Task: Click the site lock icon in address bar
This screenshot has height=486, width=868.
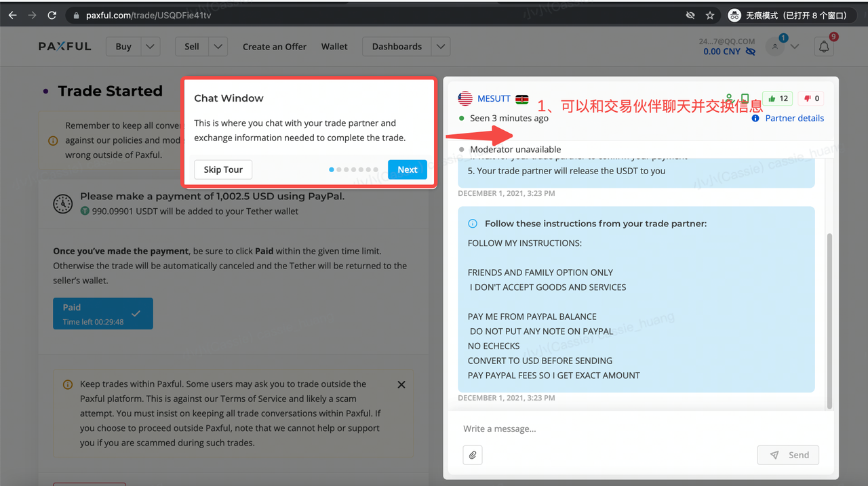Action: (76, 15)
